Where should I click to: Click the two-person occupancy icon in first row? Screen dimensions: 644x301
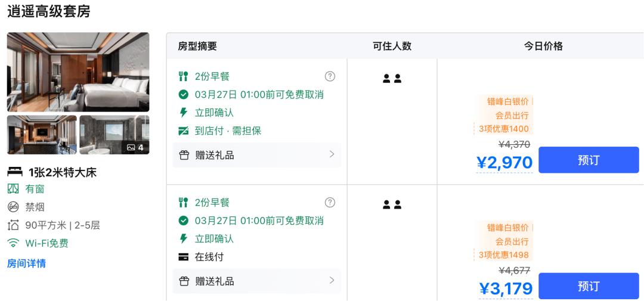pyautogui.click(x=392, y=78)
